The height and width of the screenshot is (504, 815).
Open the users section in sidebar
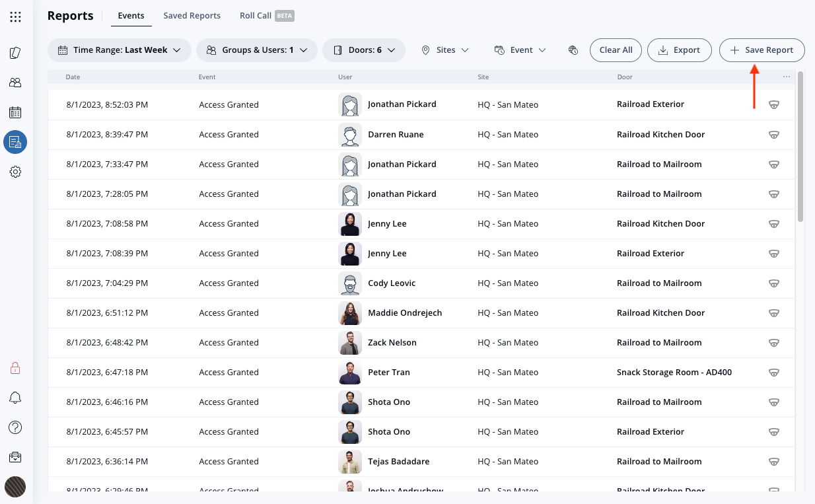pos(15,83)
